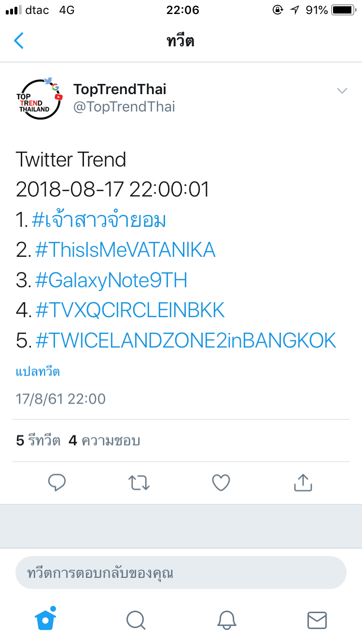
Task: Like the tweet with heart icon
Action: point(221,482)
